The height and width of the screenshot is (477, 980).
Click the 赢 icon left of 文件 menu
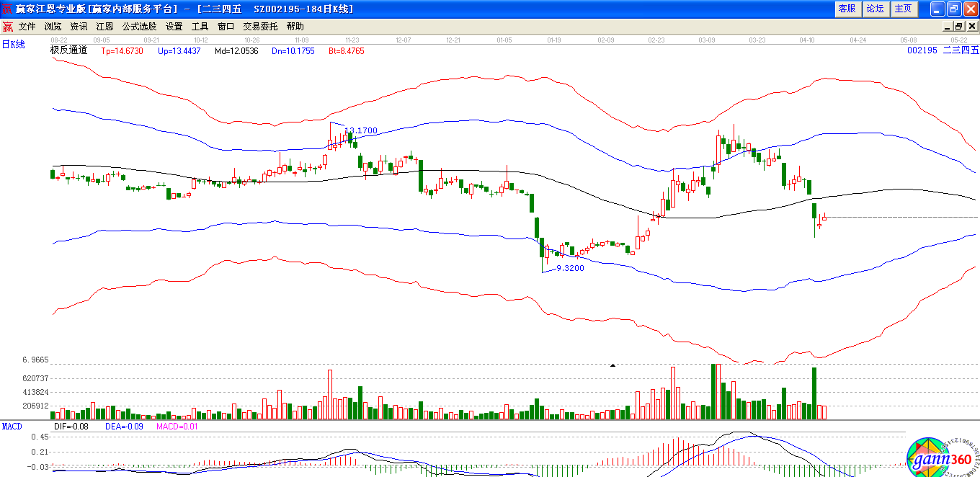tap(7, 27)
